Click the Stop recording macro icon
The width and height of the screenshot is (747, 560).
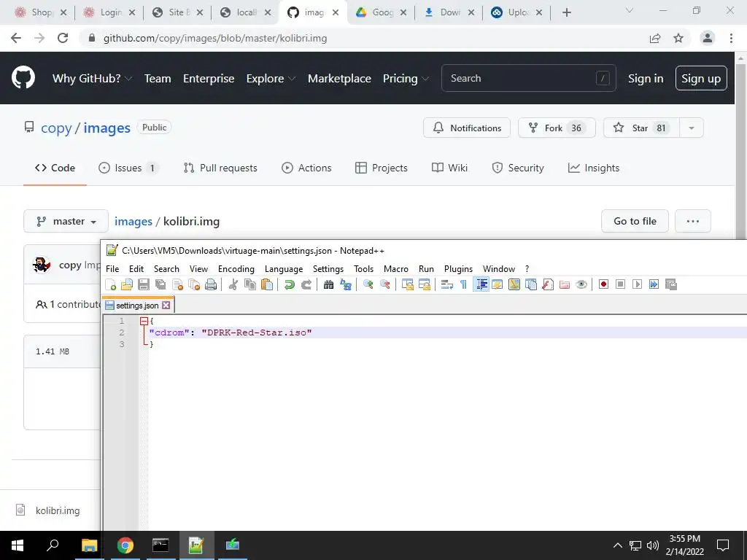point(620,285)
